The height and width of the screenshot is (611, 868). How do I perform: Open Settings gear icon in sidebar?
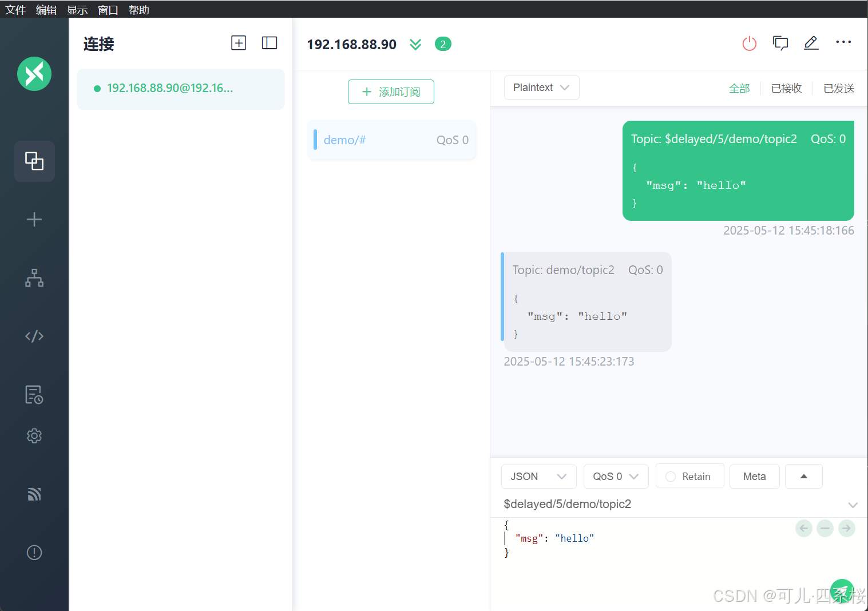point(34,436)
